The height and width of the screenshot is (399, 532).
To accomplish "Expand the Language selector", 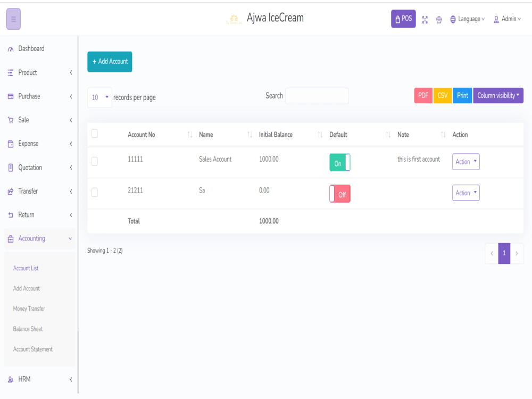I will click(467, 19).
